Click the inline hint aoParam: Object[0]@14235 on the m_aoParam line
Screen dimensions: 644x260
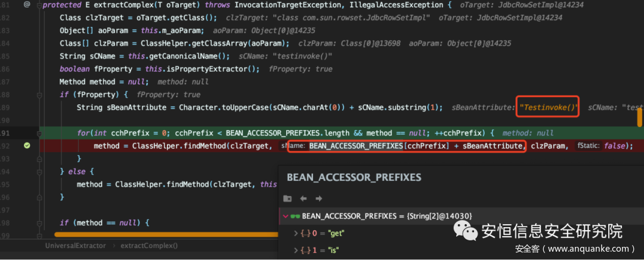coord(264,31)
